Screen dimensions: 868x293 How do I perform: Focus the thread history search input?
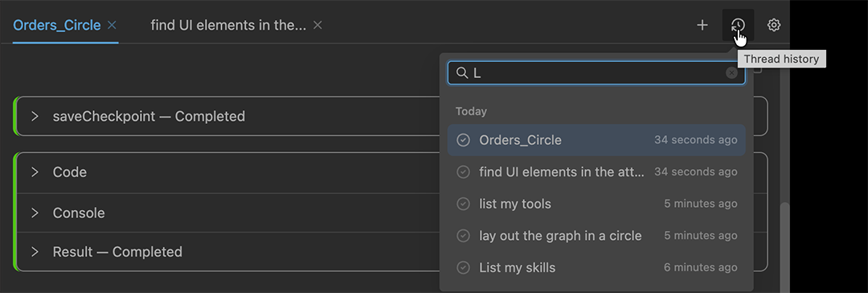(x=596, y=72)
